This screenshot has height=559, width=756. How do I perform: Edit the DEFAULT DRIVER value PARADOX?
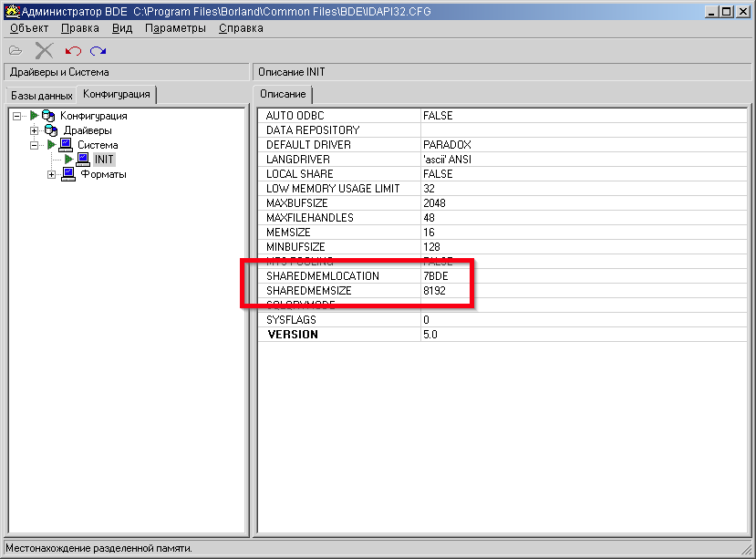[447, 145]
